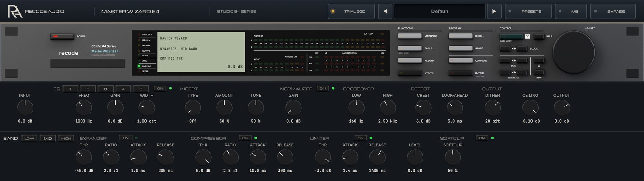Click the Detect CREST knob
This screenshot has width=644, height=181.
423,108
